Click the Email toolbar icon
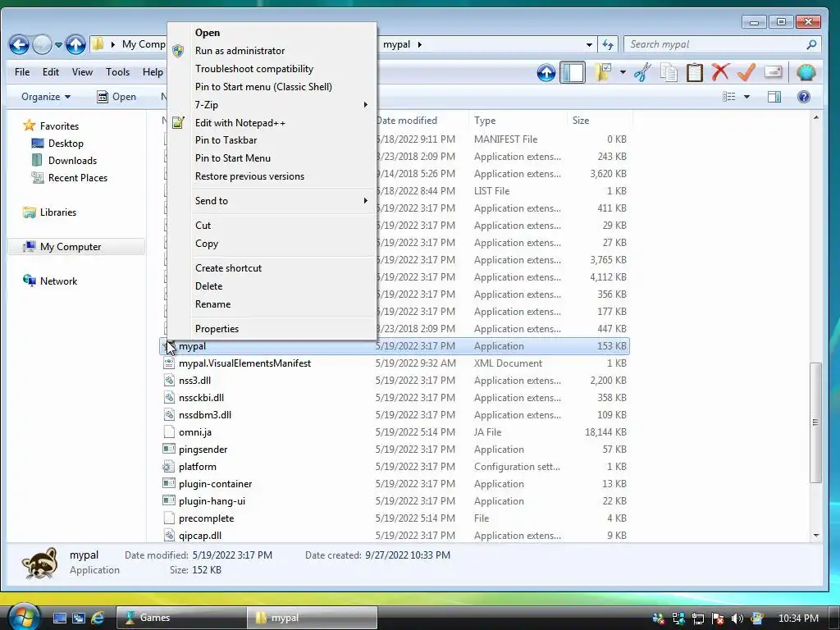This screenshot has height=630, width=840. 773,72
